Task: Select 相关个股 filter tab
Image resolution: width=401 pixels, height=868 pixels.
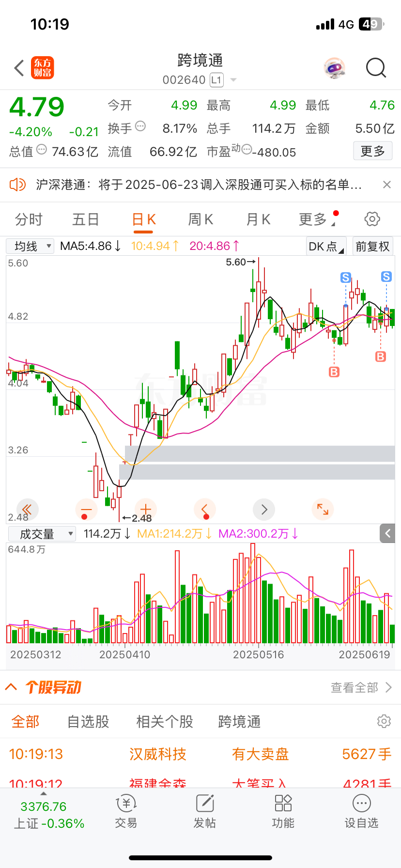Action: point(165,722)
